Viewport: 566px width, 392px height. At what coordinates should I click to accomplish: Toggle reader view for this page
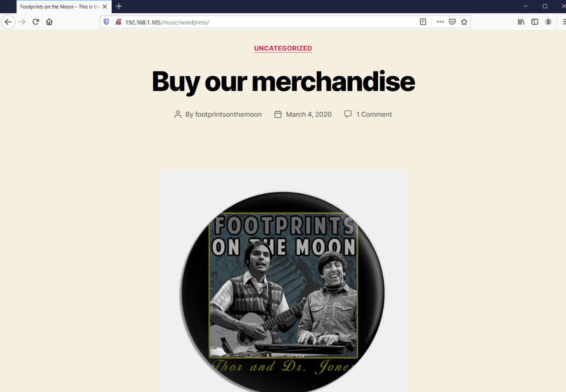tap(423, 22)
